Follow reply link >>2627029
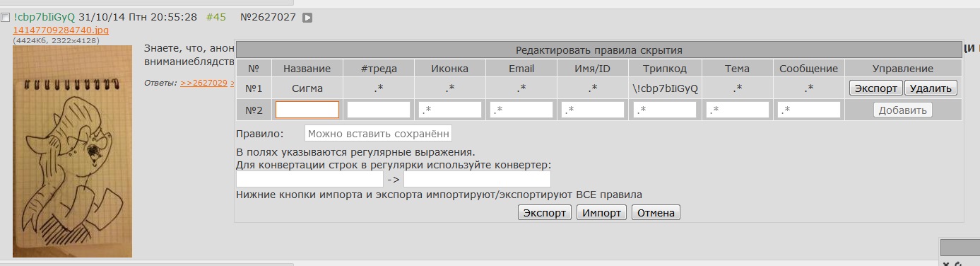The width and height of the screenshot is (980, 266). (x=203, y=83)
